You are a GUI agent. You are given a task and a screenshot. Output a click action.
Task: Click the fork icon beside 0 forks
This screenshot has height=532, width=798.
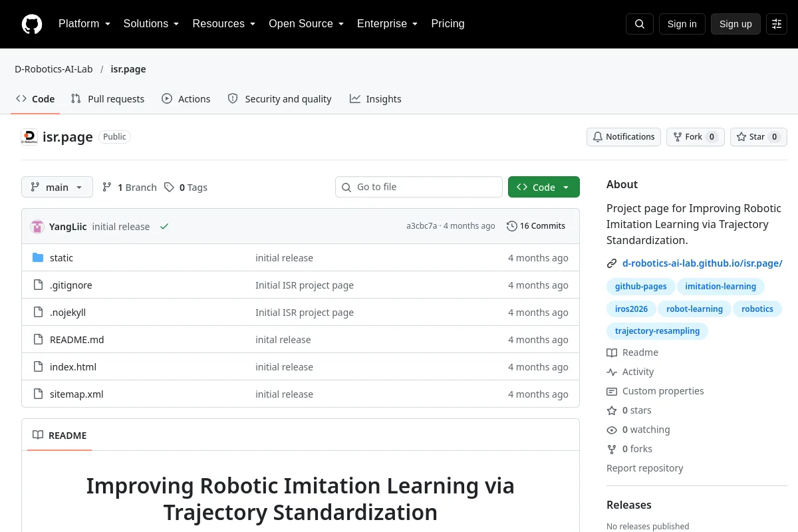pyautogui.click(x=612, y=449)
